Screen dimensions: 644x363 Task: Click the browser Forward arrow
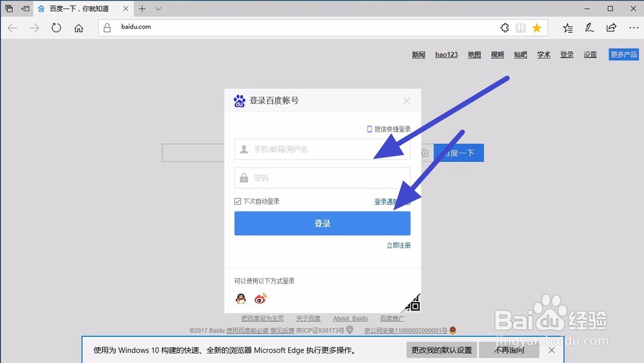coord(35,28)
